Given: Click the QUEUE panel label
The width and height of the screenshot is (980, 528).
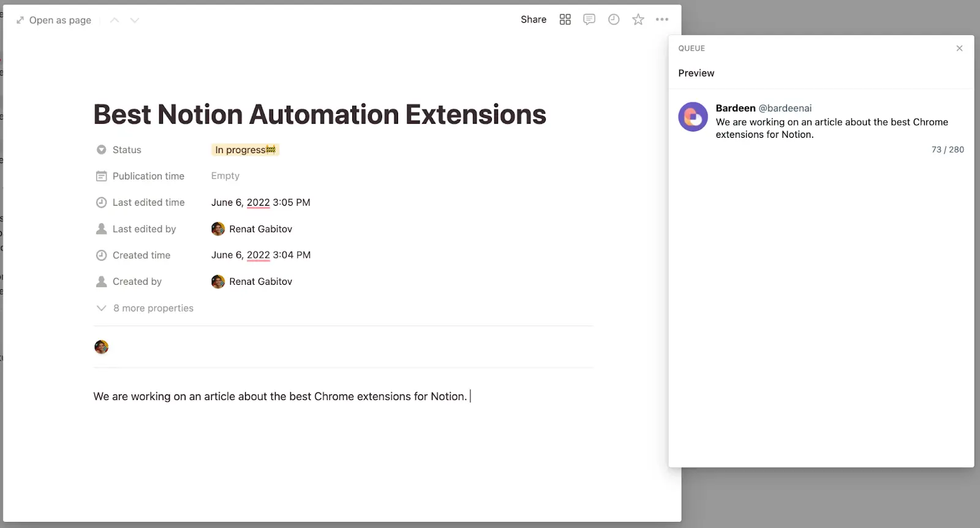Looking at the screenshot, I should (x=692, y=48).
